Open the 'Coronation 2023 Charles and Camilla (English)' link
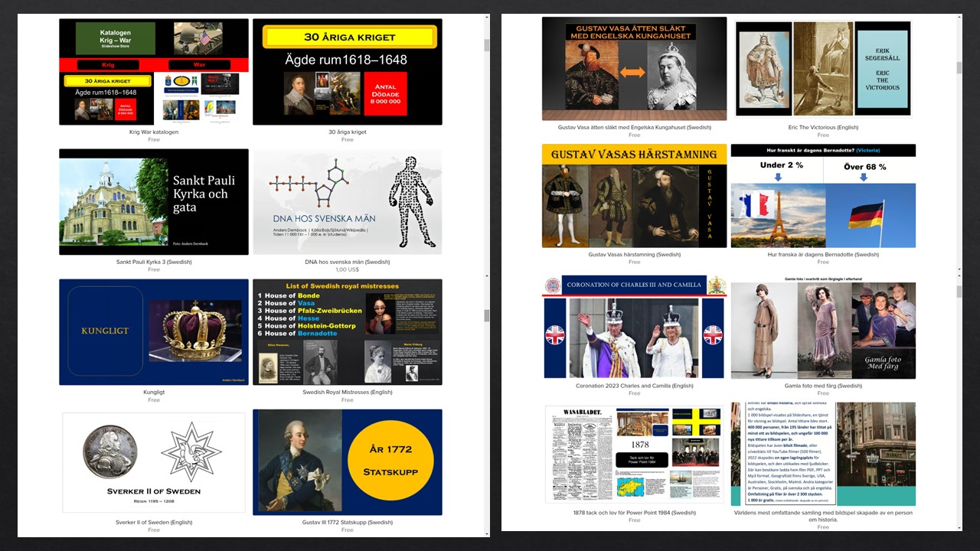980x551 pixels. coord(634,386)
